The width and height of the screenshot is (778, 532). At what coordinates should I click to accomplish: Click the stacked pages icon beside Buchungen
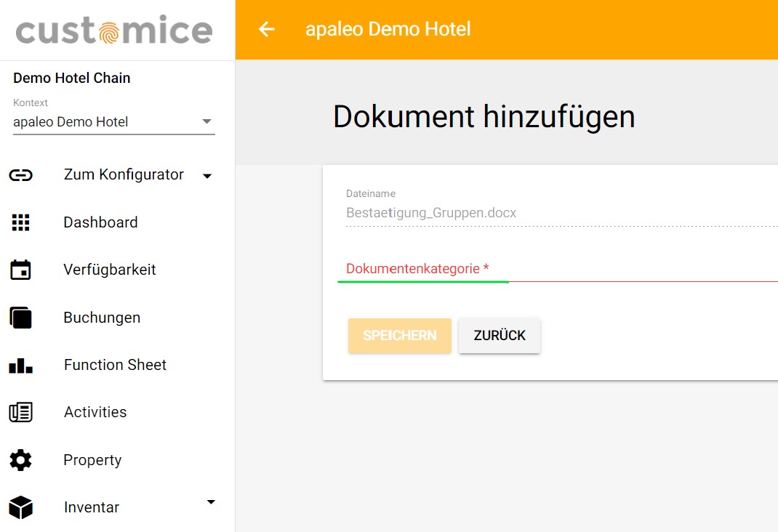pos(21,318)
